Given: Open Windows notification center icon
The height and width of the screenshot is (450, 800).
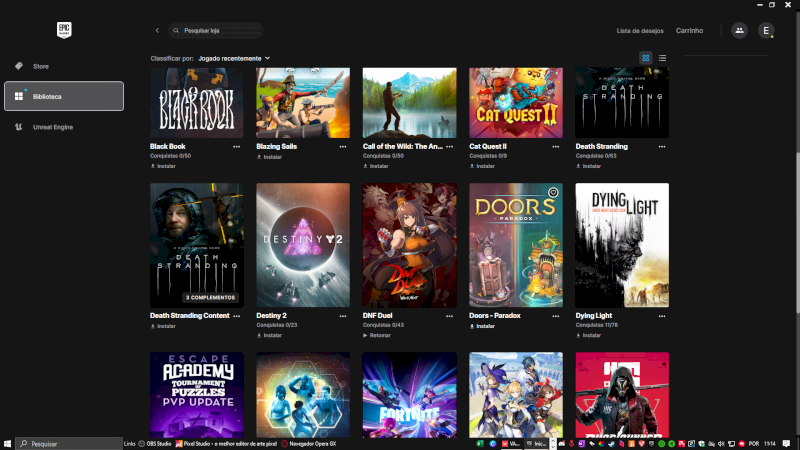Looking at the screenshot, I should coord(786,444).
